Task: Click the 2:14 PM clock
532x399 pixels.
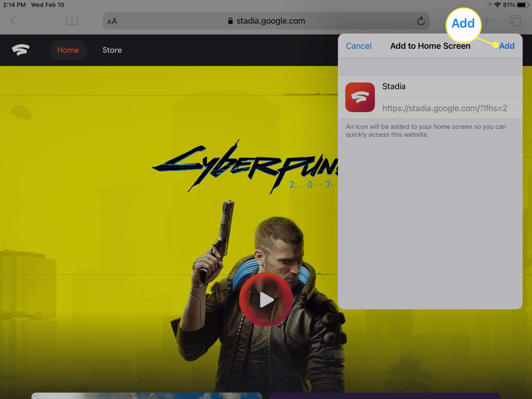Action: [x=14, y=5]
